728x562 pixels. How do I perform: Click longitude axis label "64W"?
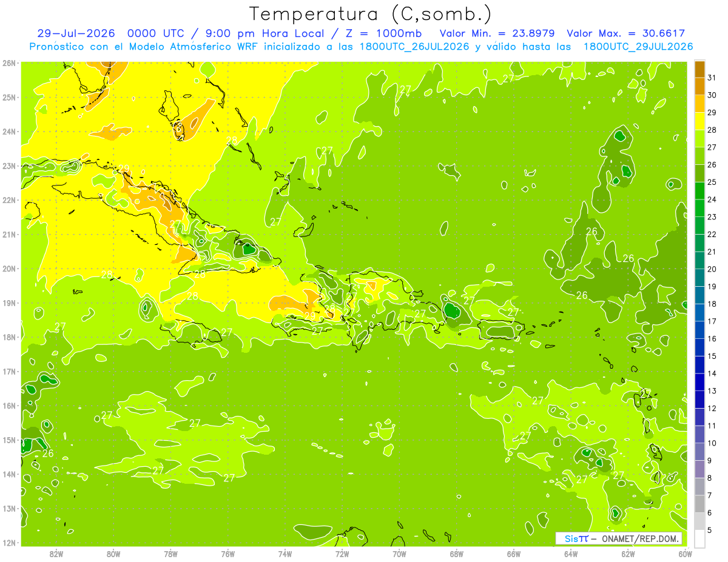571,554
